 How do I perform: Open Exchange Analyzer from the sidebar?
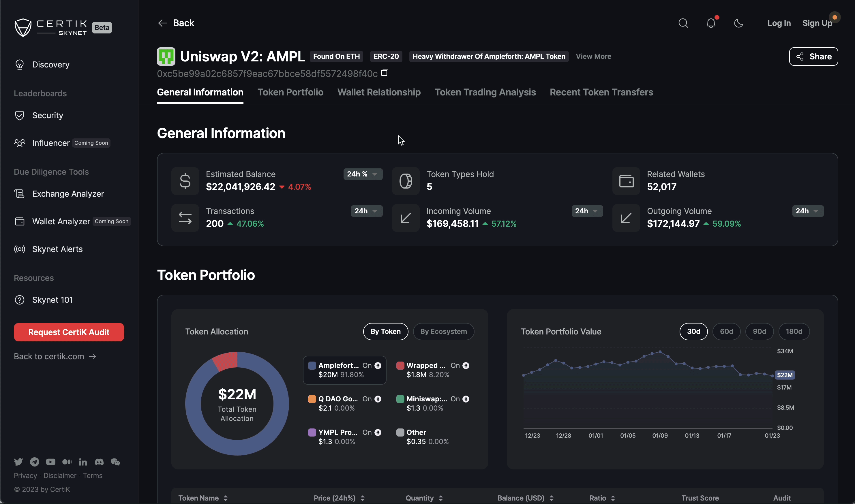coord(68,193)
